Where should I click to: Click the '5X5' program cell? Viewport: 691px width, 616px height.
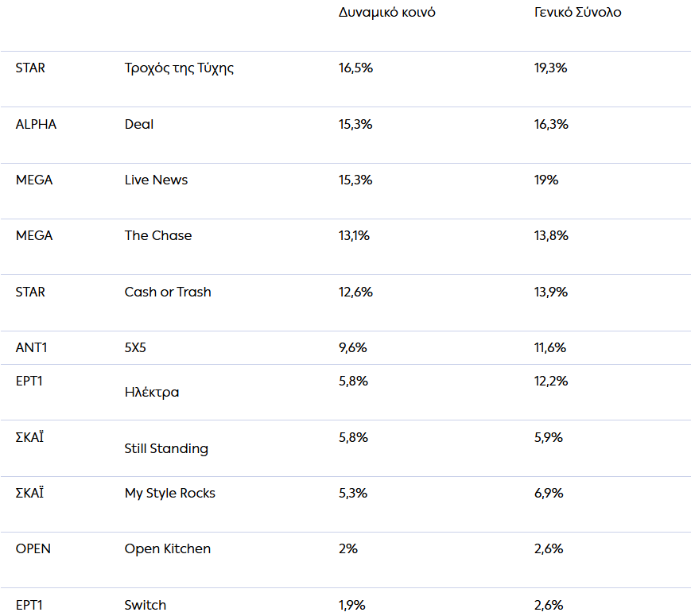pyautogui.click(x=137, y=347)
